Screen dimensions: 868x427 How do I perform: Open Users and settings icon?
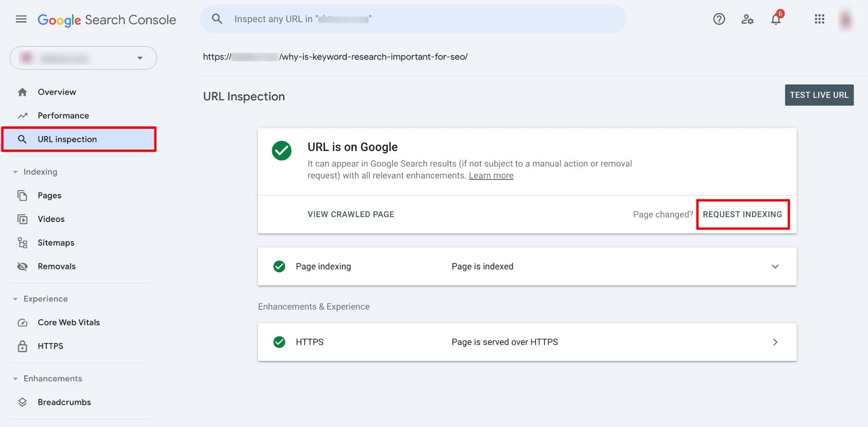(x=747, y=19)
